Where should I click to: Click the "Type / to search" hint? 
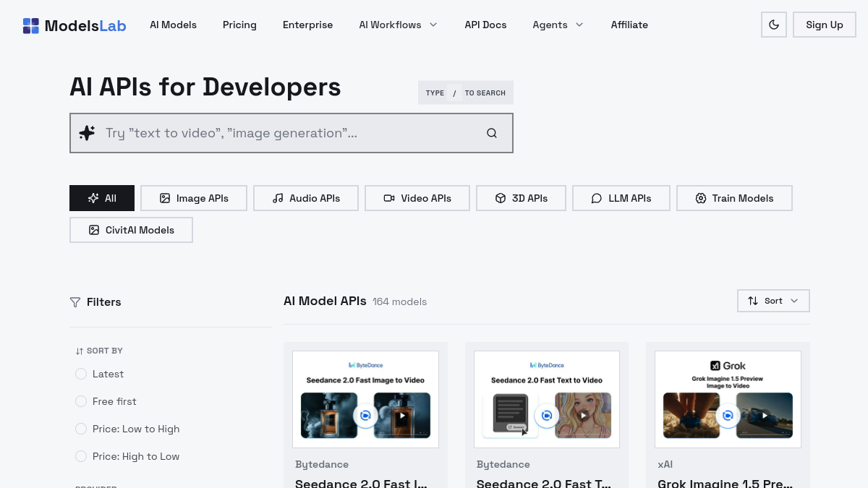[466, 93]
